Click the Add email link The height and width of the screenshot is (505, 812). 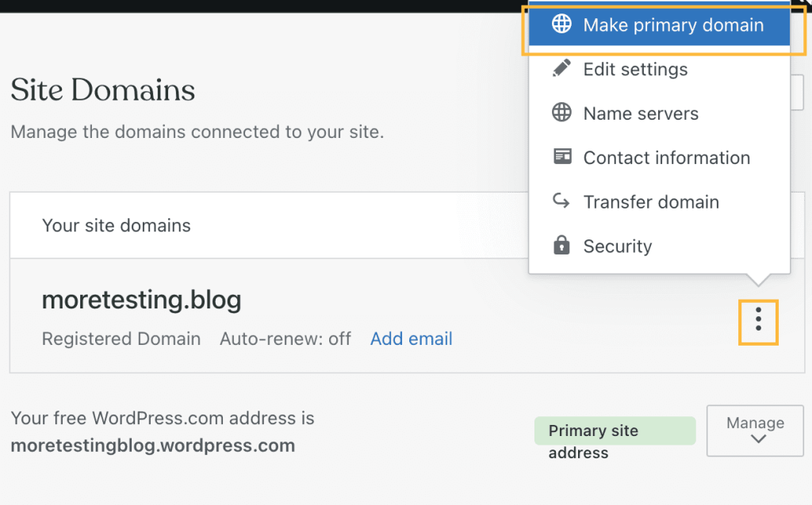[411, 339]
